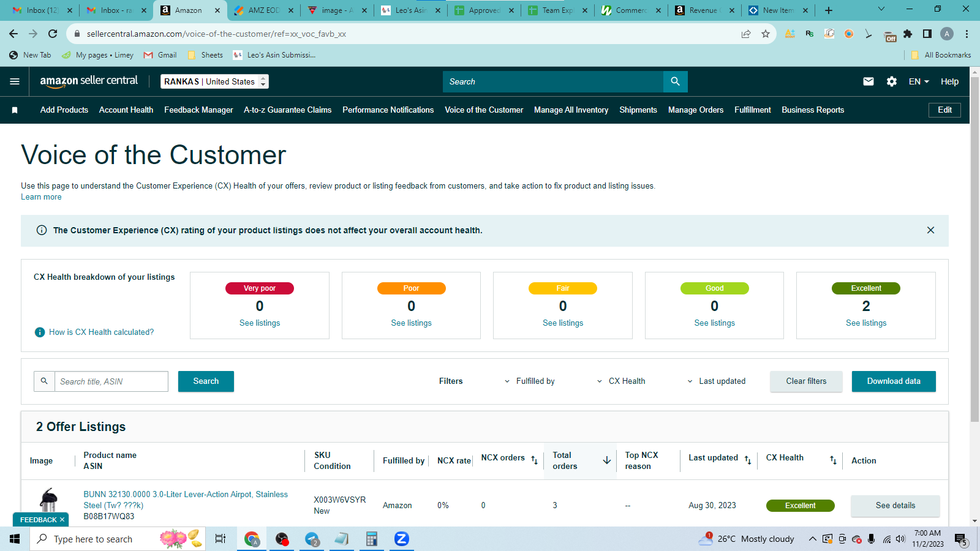Image resolution: width=980 pixels, height=551 pixels.
Task: Click the bookmark flag icon left of Add Products
Action: point(15,110)
